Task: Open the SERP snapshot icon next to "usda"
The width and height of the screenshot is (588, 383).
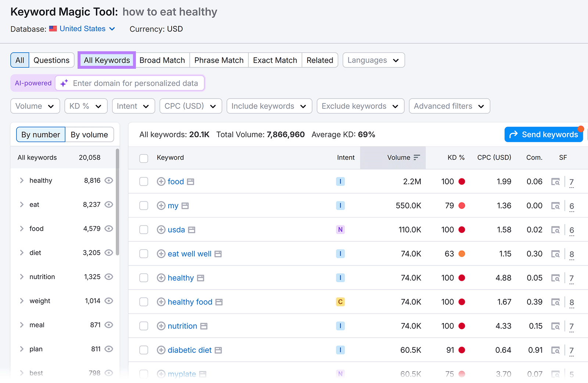Action: [x=191, y=230]
